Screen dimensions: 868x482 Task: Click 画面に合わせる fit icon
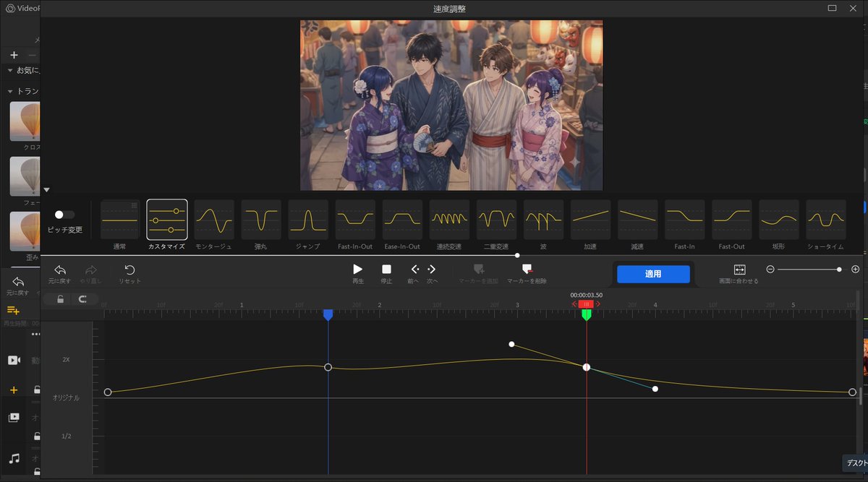click(x=739, y=269)
